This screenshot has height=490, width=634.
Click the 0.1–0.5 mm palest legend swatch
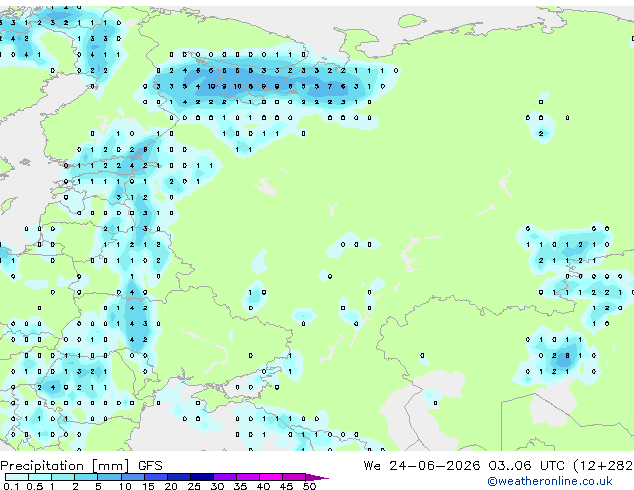coord(17,477)
